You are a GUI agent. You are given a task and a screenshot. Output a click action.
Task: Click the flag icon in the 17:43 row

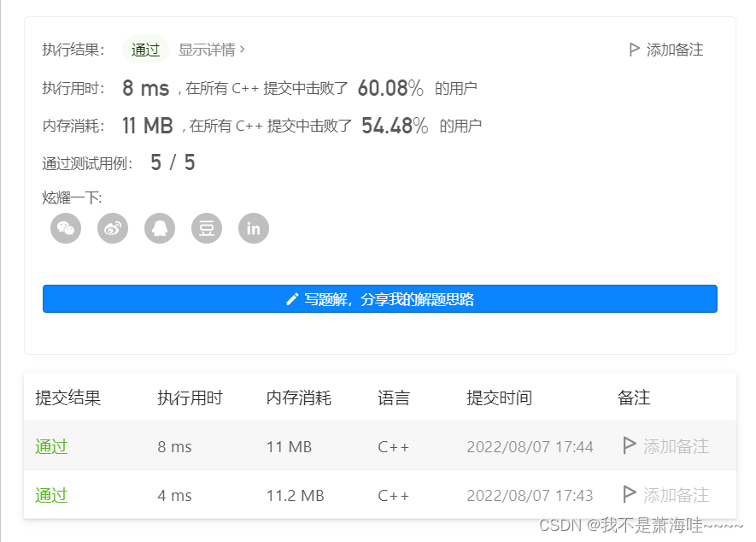630,495
